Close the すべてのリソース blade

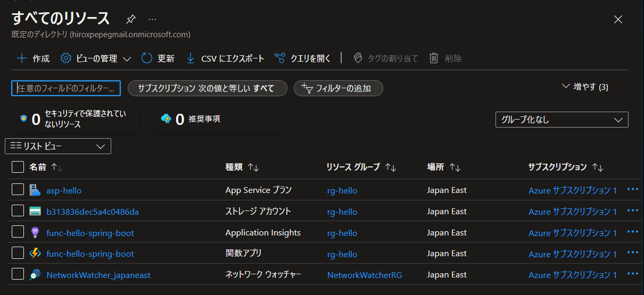[618, 19]
